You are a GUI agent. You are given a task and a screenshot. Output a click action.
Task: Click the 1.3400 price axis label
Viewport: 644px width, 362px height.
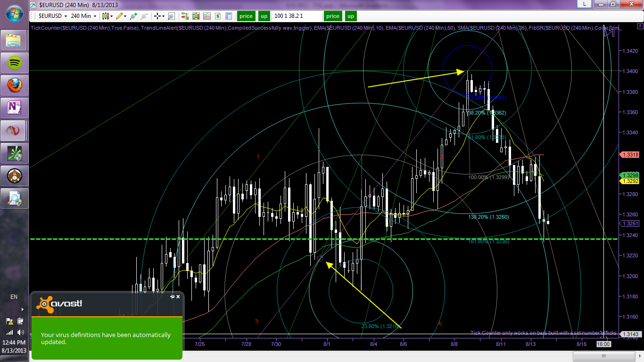click(x=630, y=71)
